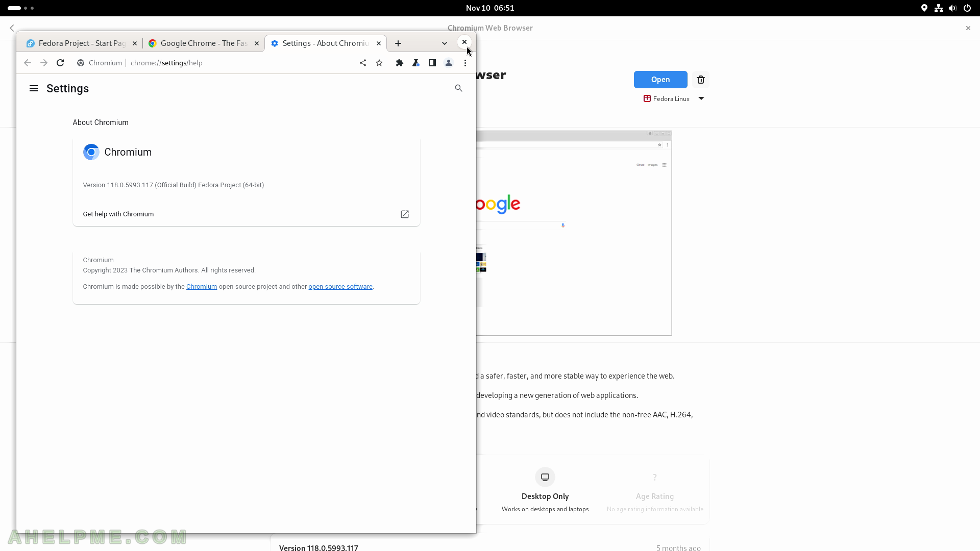Go back in Chromium browser history
This screenshot has width=980, height=551.
28,63
